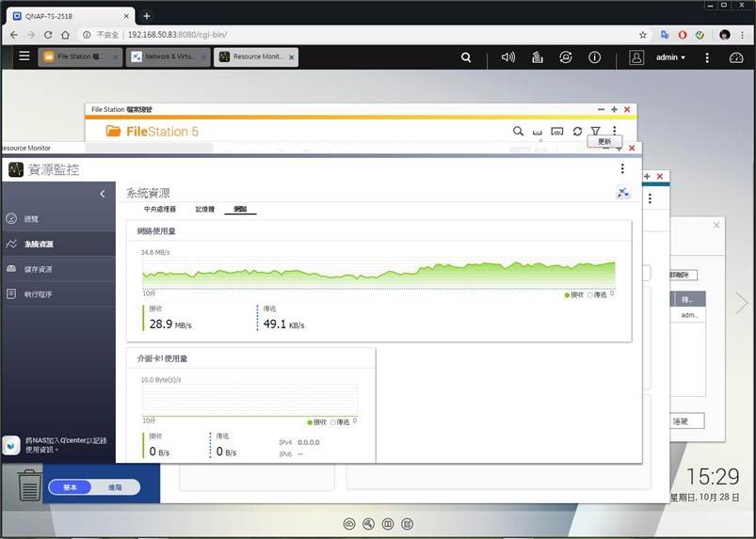This screenshot has width=756, height=539.
Task: Reload the page with Chrome refresh button
Action: click(48, 35)
